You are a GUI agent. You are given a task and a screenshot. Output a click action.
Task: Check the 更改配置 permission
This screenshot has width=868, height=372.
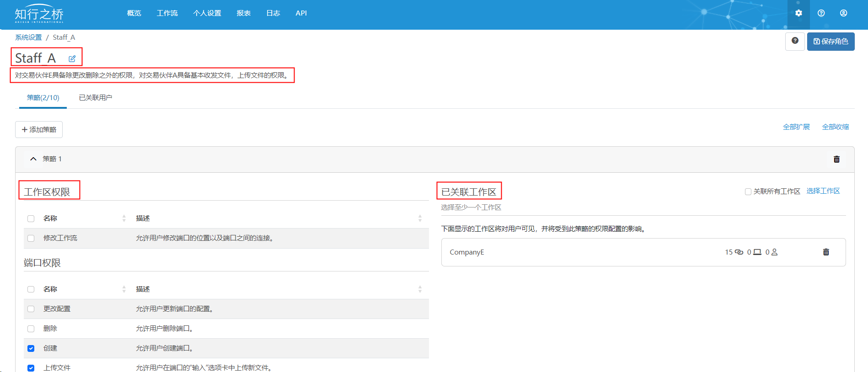(x=31, y=309)
